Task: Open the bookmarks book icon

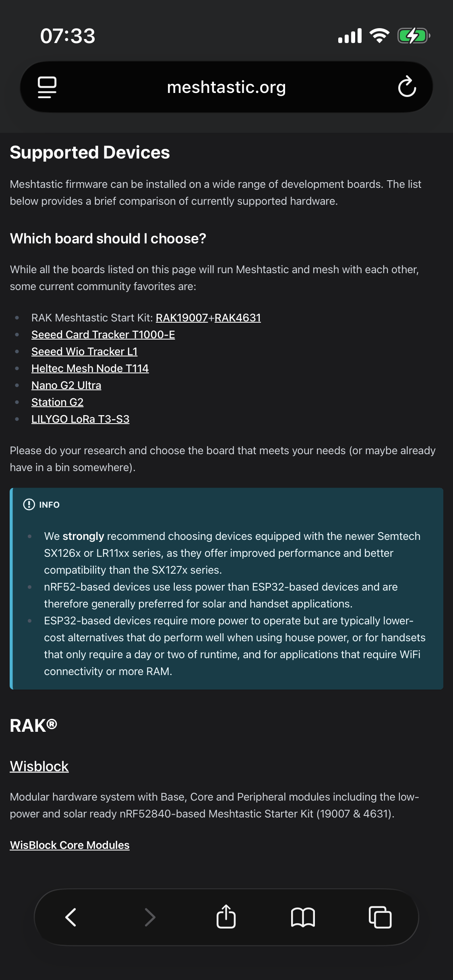Action: coord(303,917)
